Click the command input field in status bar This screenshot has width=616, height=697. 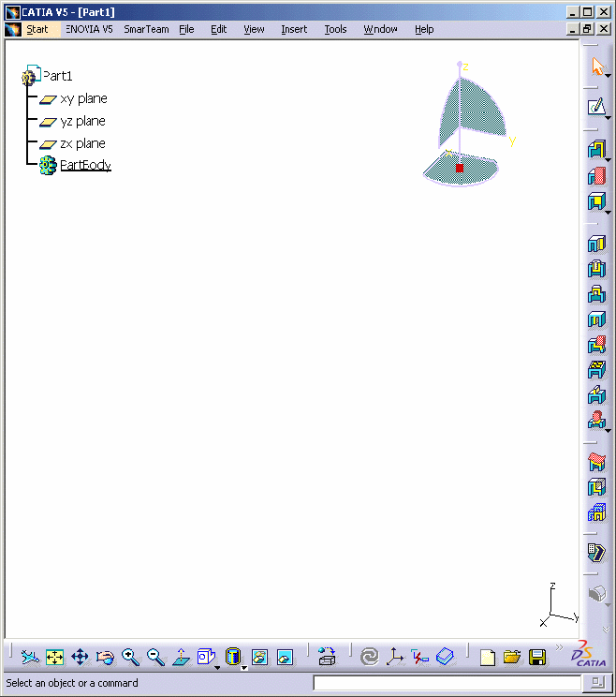pyautogui.click(x=444, y=684)
